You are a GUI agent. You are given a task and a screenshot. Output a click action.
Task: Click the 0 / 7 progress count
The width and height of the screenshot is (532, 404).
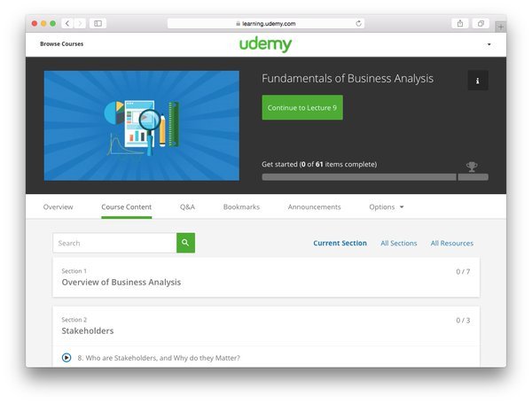tap(463, 271)
